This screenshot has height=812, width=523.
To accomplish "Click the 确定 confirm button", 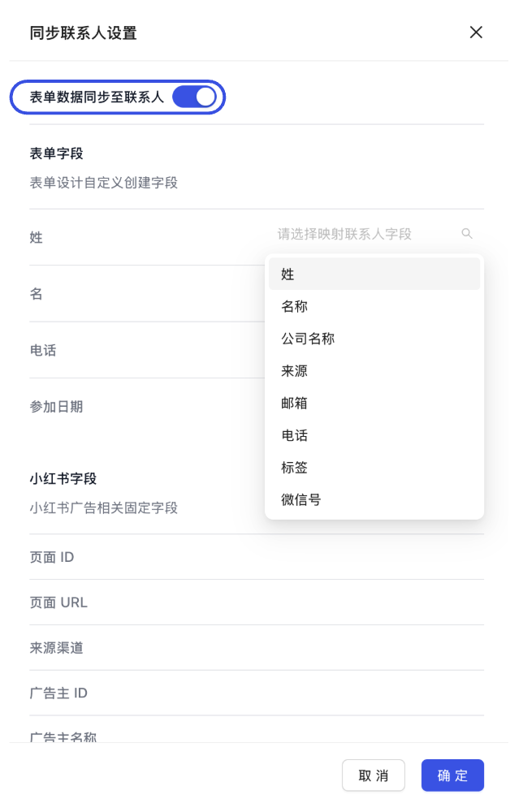I will tap(452, 775).
